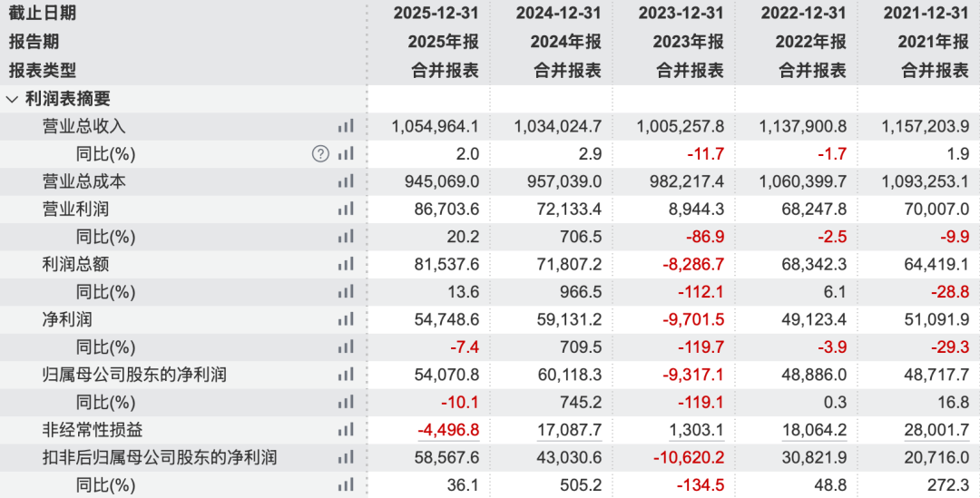Open chart icon for 同比(%) under 营业总收入
The image size is (980, 498).
click(x=346, y=153)
